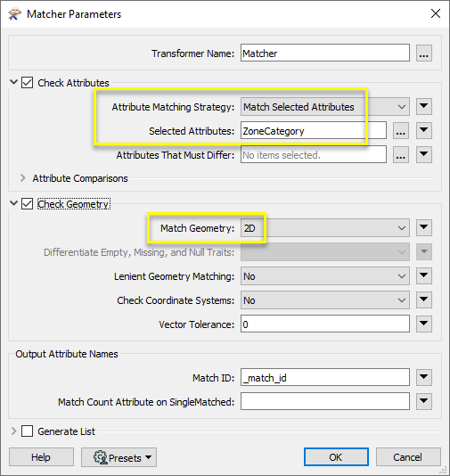Toggle the Check Geometry checkbox
The height and width of the screenshot is (476, 450).
tap(27, 204)
